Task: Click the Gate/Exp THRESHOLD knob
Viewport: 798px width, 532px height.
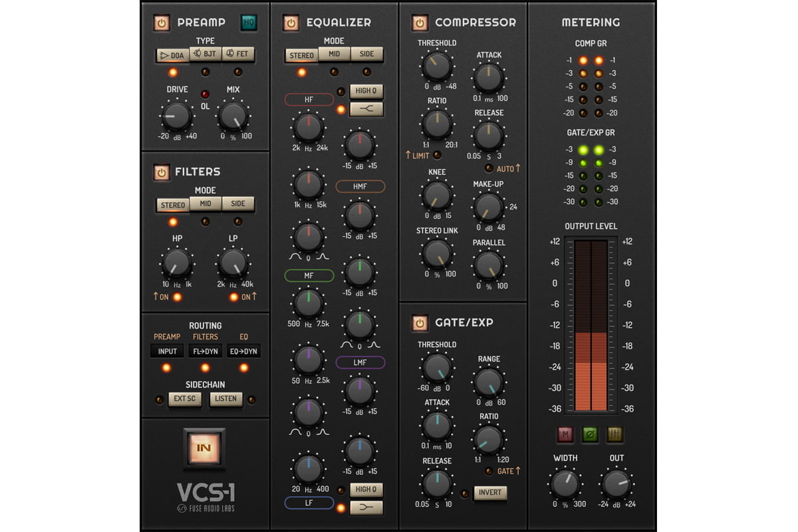Action: pos(437,368)
